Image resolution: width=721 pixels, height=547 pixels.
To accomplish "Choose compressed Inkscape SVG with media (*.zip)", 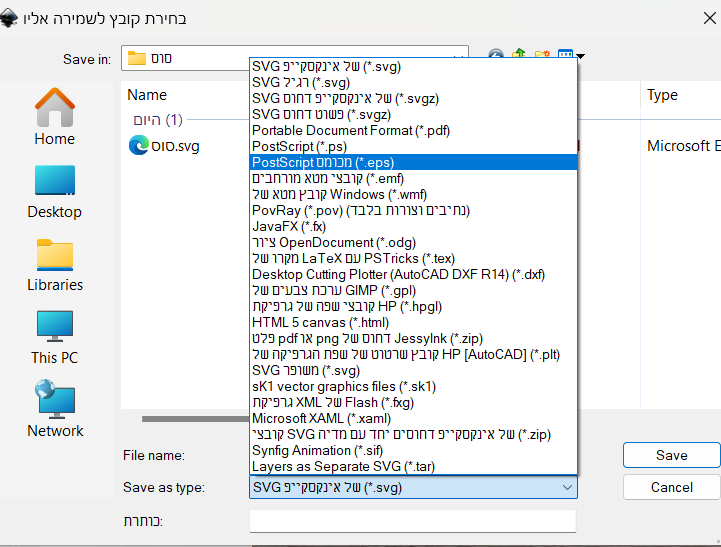I will (413, 434).
